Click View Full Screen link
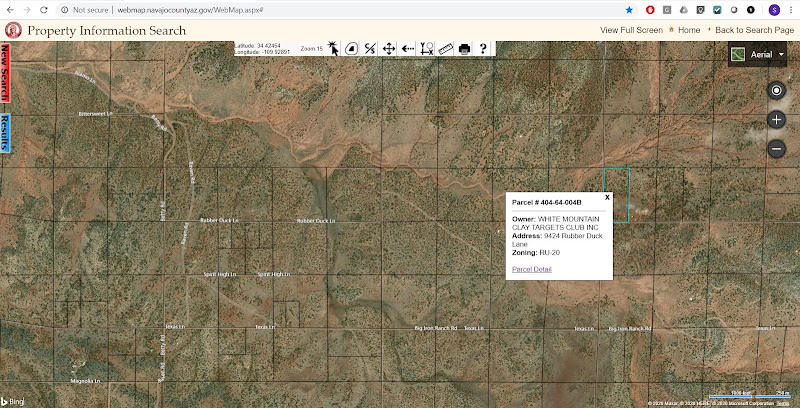 click(x=630, y=30)
